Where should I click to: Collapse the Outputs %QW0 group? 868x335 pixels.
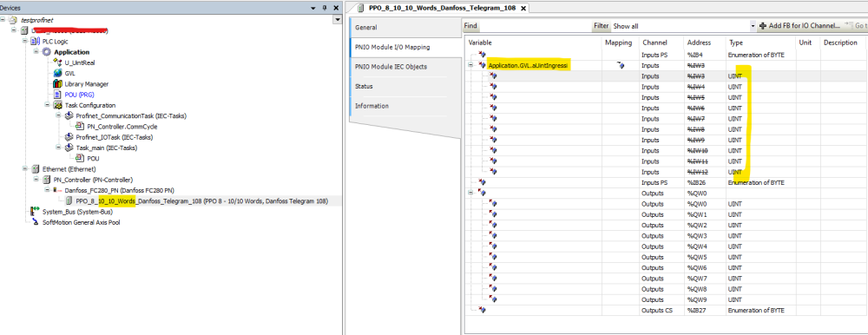click(470, 193)
